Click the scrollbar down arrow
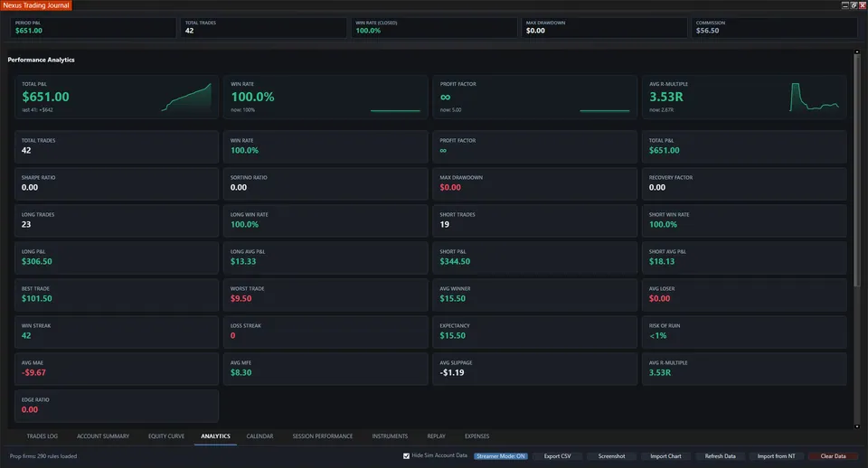 (857, 426)
